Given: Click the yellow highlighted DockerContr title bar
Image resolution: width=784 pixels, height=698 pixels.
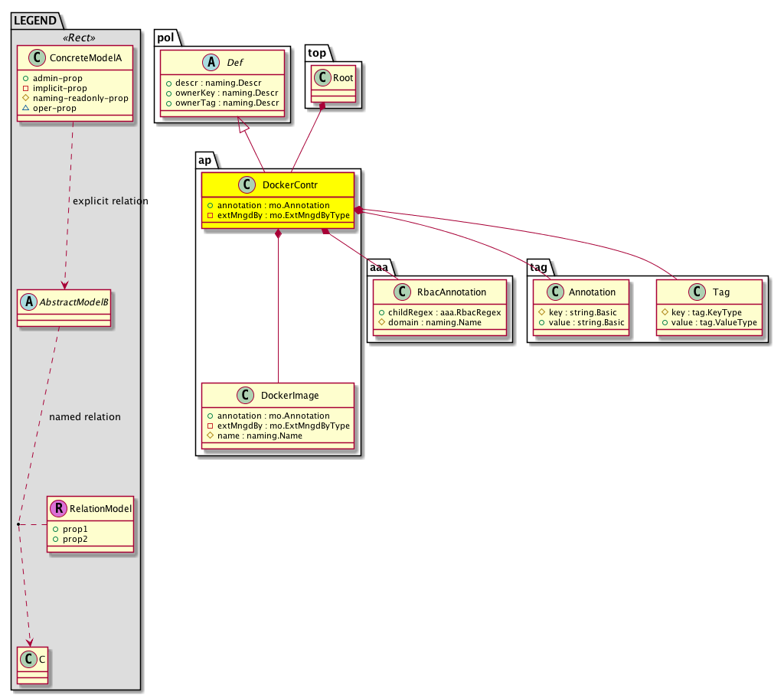Looking at the screenshot, I should [x=277, y=186].
